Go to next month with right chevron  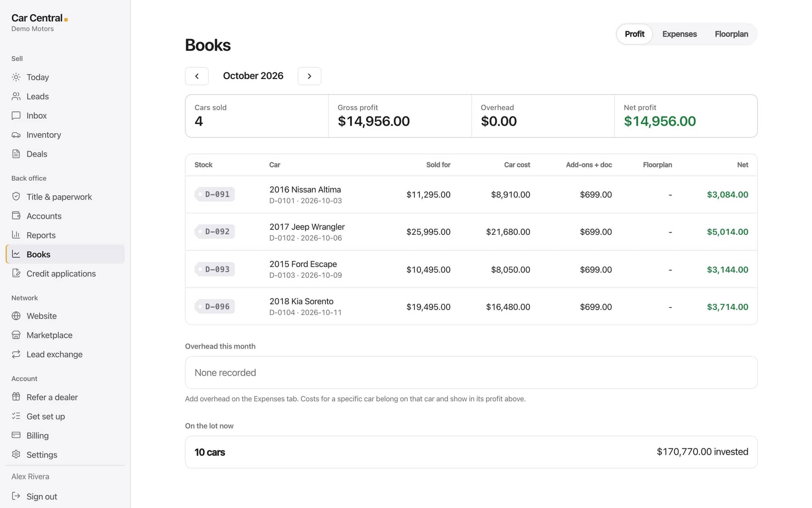click(309, 76)
